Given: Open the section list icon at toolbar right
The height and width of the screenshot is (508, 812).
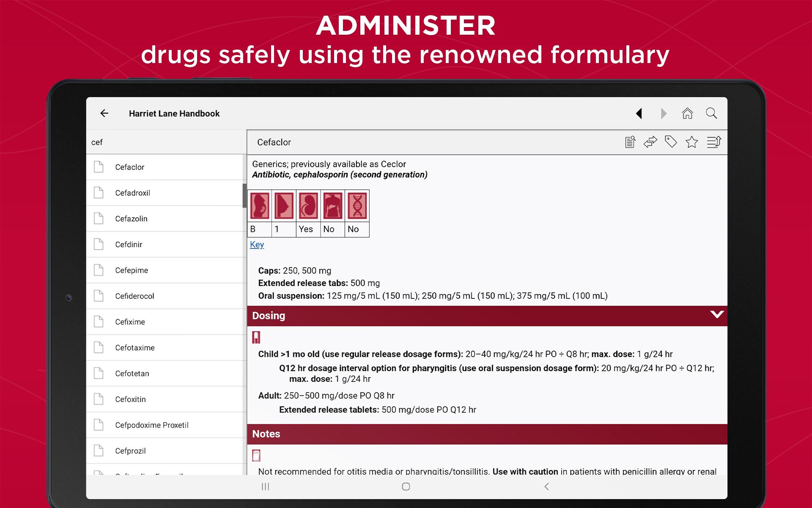Looking at the screenshot, I should 714,142.
